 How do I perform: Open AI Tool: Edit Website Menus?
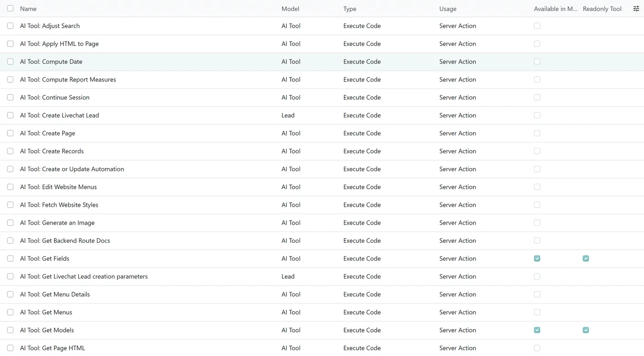[58, 187]
